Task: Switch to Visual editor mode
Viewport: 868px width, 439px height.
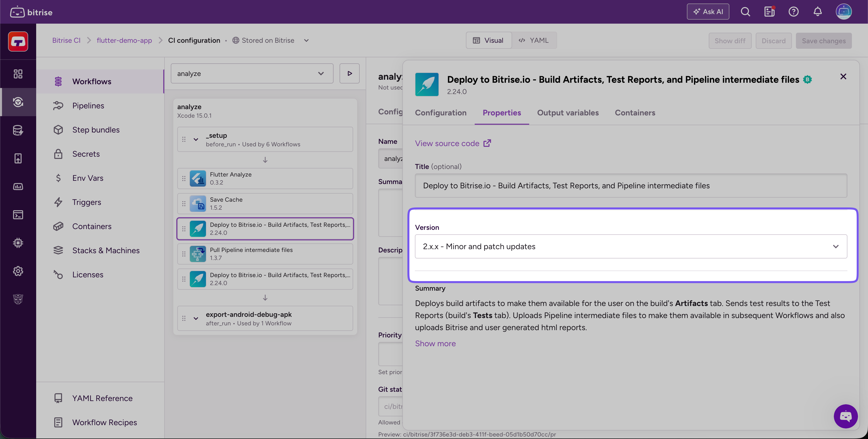Action: (489, 40)
